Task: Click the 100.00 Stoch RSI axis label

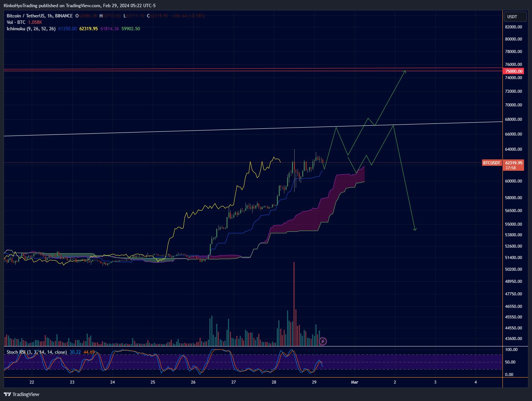Action: coord(512,350)
